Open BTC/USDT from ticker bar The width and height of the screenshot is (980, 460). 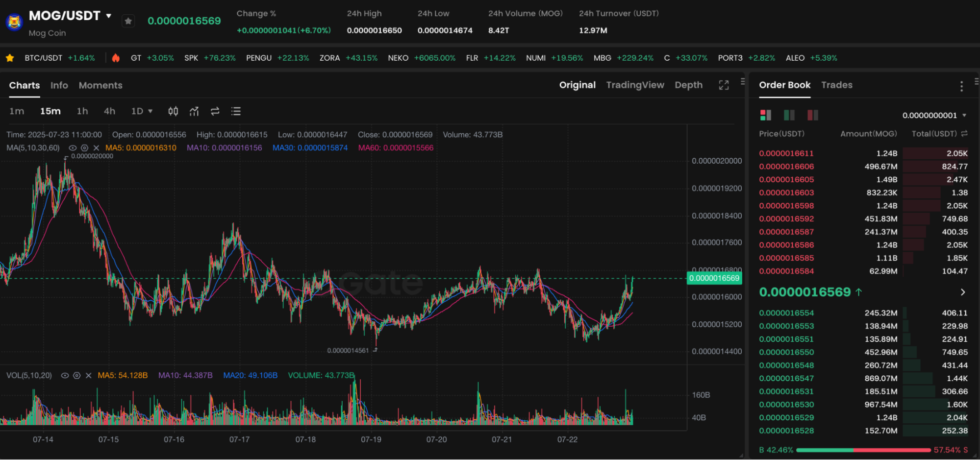60,58
